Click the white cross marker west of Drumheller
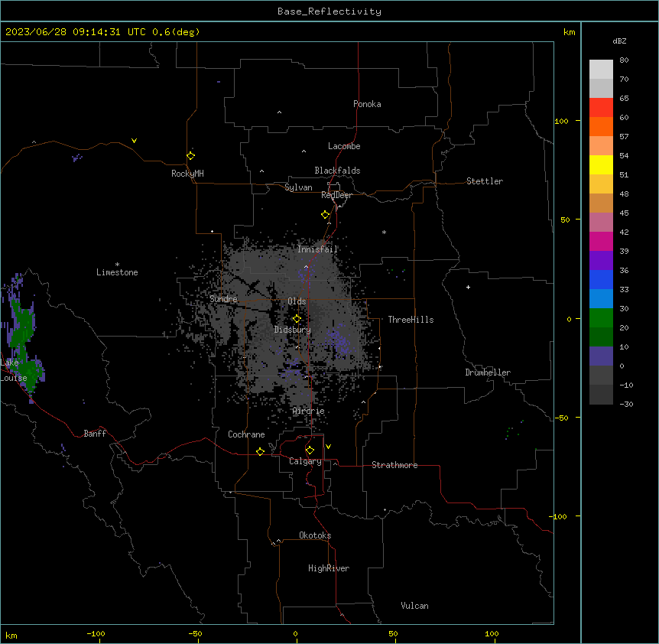 pos(468,287)
